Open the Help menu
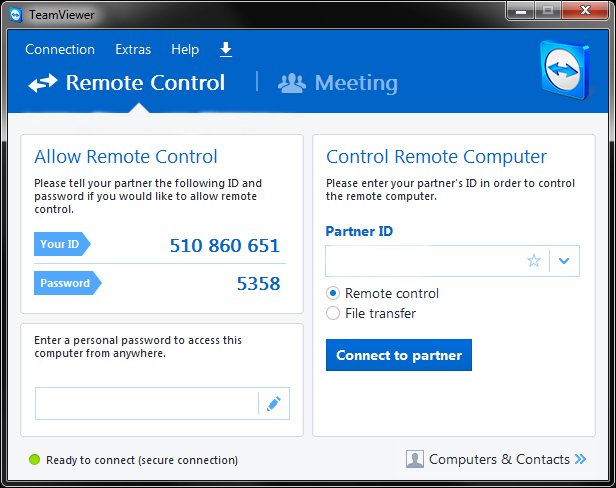616x488 pixels. [x=185, y=50]
